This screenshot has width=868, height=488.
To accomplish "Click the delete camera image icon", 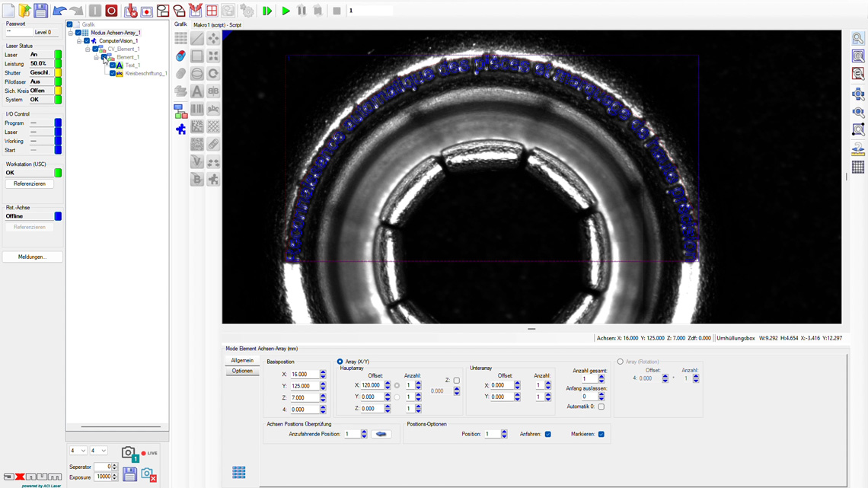I will click(148, 475).
